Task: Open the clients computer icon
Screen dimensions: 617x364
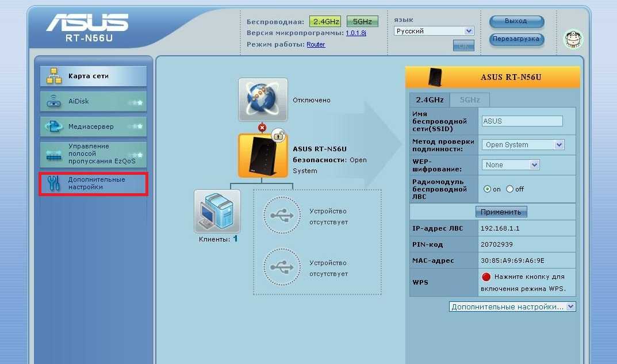Action: (217, 210)
